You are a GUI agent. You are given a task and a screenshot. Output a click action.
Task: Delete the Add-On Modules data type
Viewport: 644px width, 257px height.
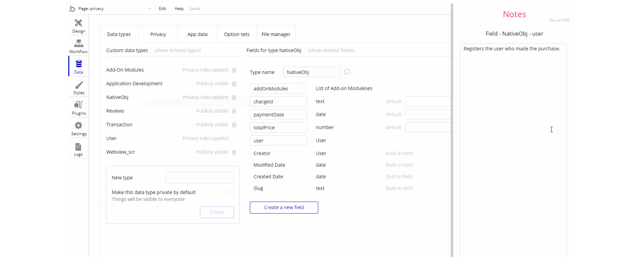tap(234, 70)
